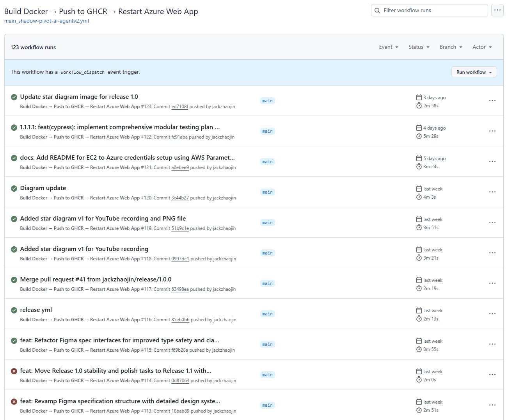This screenshot has height=420, width=508.
Task: Click success status icon for Diagram update
Action: pos(14,188)
